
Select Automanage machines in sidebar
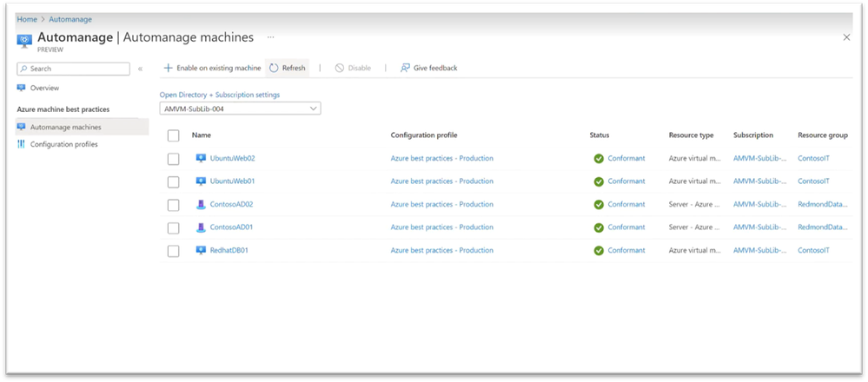83,127
